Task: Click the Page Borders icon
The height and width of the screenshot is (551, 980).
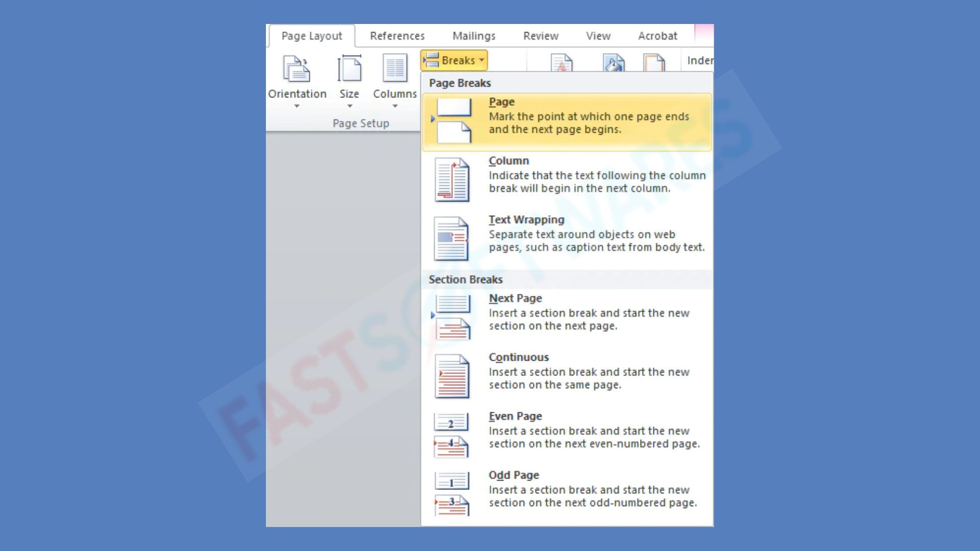Action: (x=654, y=63)
